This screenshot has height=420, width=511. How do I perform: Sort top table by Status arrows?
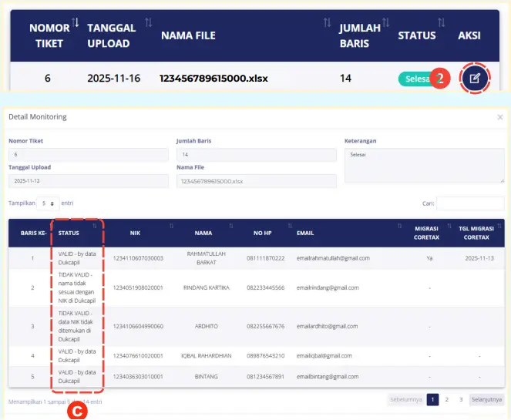coord(442,22)
